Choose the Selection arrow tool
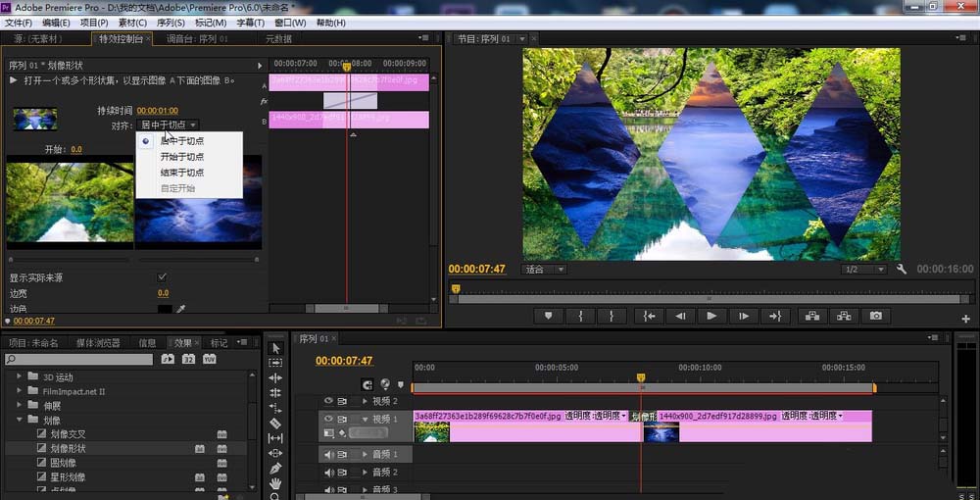 tap(275, 348)
